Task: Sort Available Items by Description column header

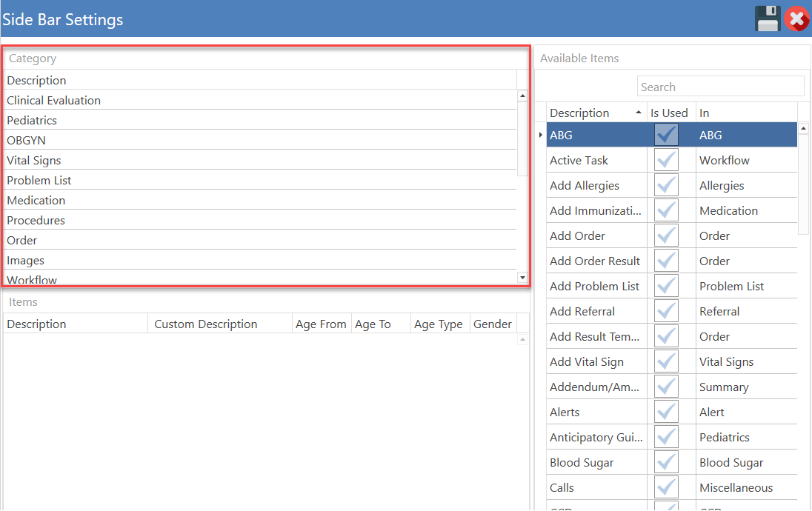Action: tap(596, 113)
